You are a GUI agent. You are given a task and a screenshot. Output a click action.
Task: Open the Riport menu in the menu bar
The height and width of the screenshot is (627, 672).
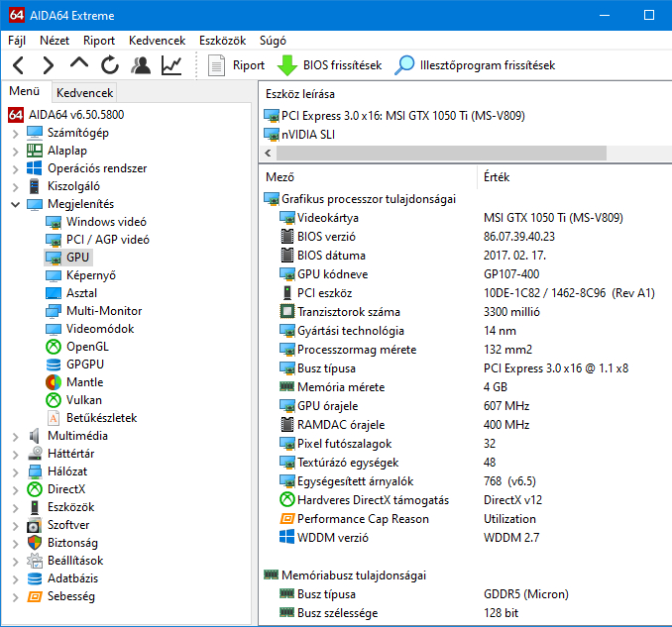(x=99, y=41)
